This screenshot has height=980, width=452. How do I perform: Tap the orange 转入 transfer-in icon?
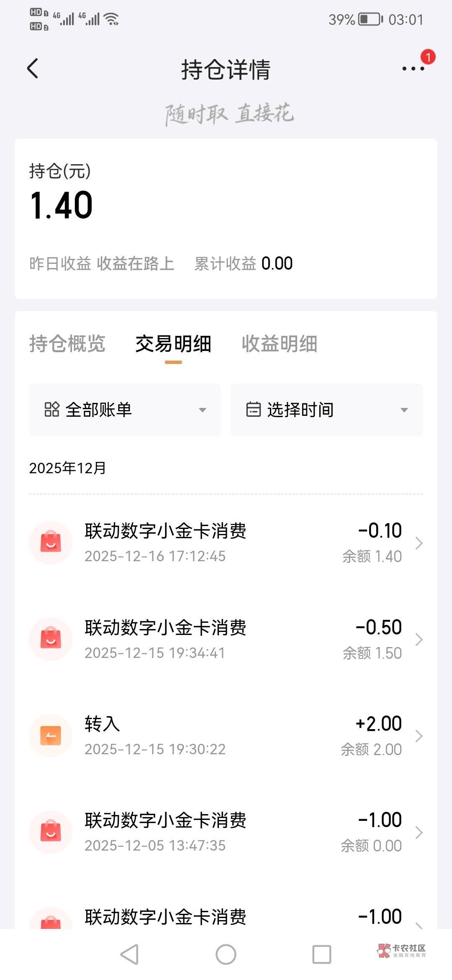(x=51, y=735)
